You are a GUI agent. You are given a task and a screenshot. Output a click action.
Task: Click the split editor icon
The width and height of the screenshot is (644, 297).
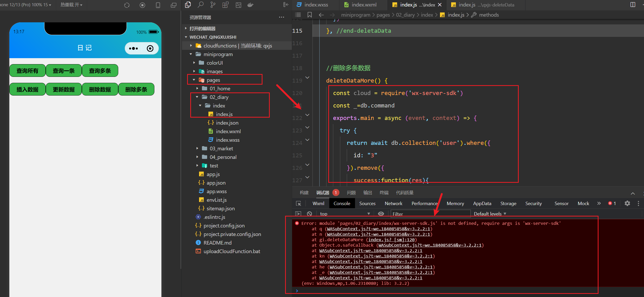633,5
